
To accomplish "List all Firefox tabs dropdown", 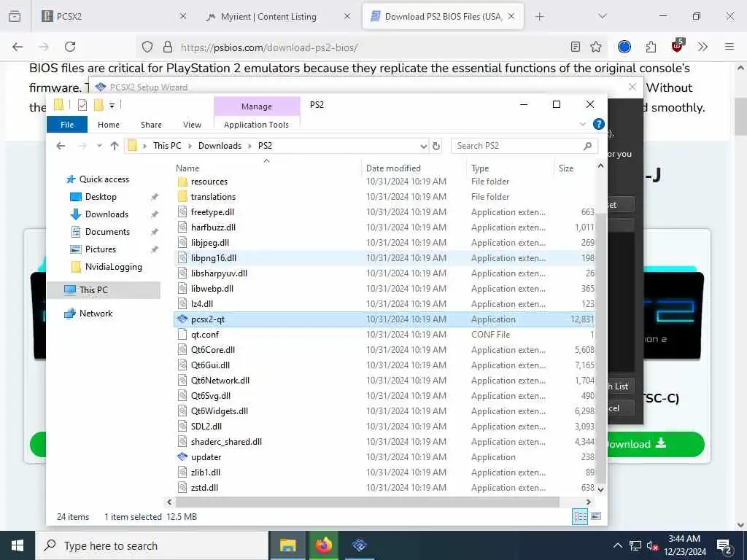I will (602, 16).
